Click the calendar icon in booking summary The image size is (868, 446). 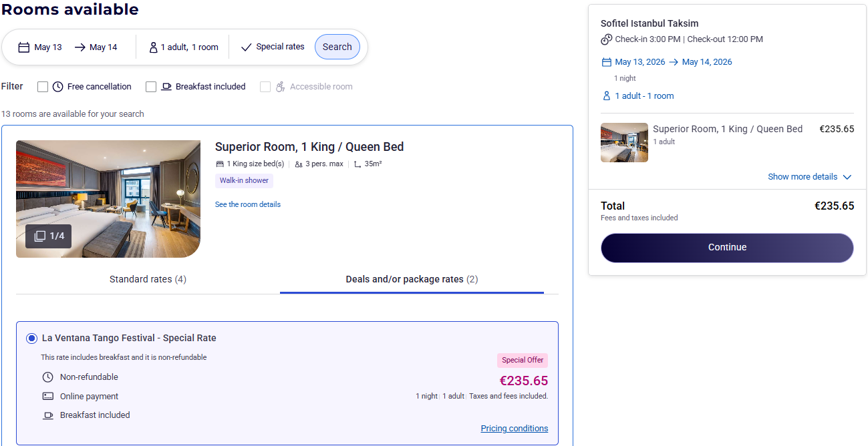point(607,62)
